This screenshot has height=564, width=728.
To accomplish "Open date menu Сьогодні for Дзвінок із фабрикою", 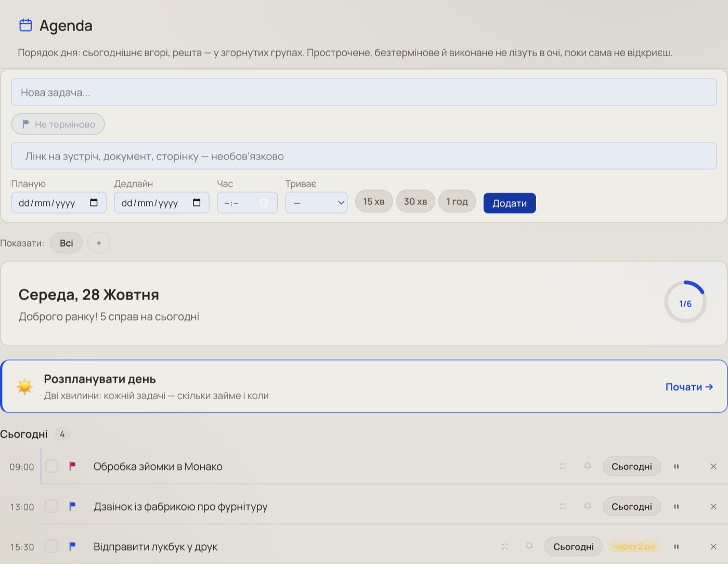I will coord(632,506).
